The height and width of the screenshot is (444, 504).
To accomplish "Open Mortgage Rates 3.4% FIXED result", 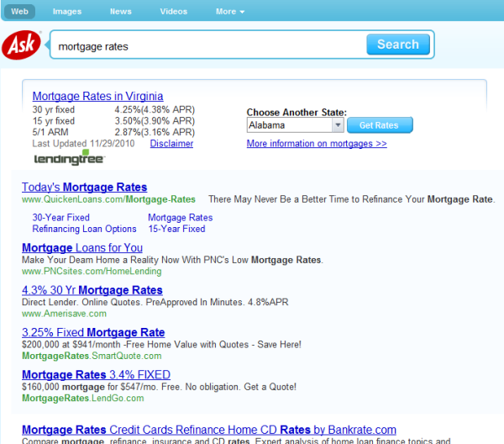I will point(96,374).
